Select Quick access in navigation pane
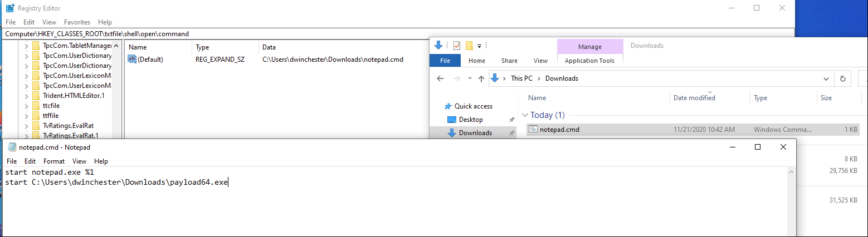868x237 pixels. coord(473,106)
